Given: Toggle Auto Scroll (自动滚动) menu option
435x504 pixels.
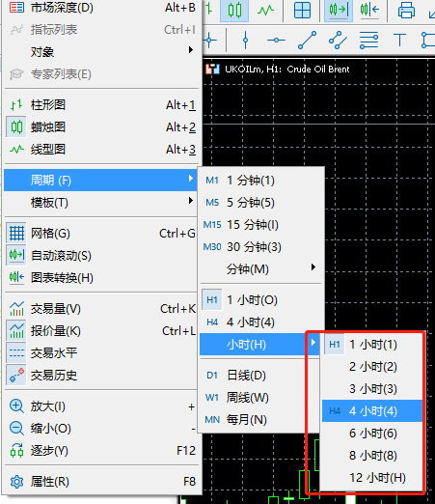Looking at the screenshot, I should point(100,256).
